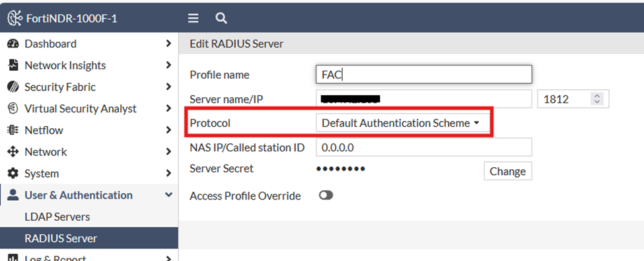Expand Virtual Security Analyst chevron
Screen dimensions: 644x261
pos(168,108)
